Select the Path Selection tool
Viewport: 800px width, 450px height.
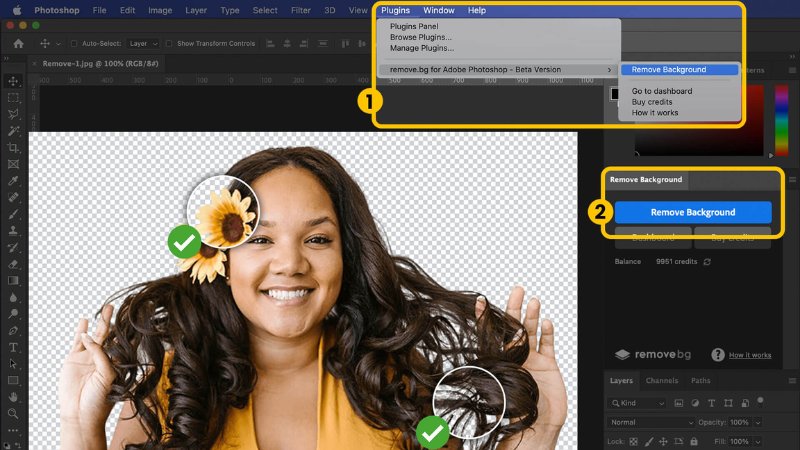[x=13, y=364]
